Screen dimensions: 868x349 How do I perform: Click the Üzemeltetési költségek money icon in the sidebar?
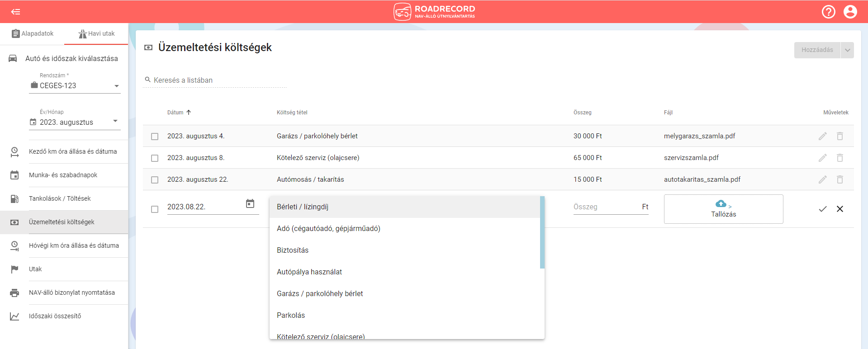(x=14, y=222)
